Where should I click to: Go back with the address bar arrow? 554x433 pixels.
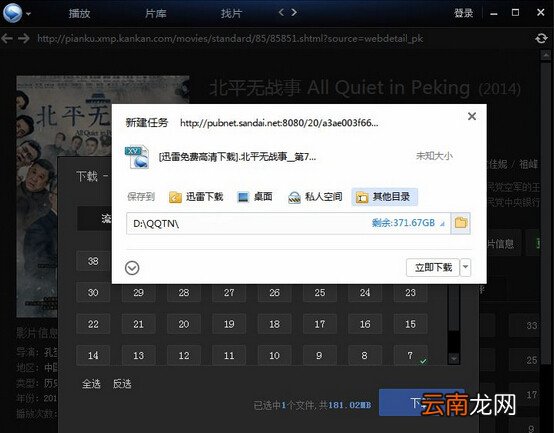(x=7, y=38)
